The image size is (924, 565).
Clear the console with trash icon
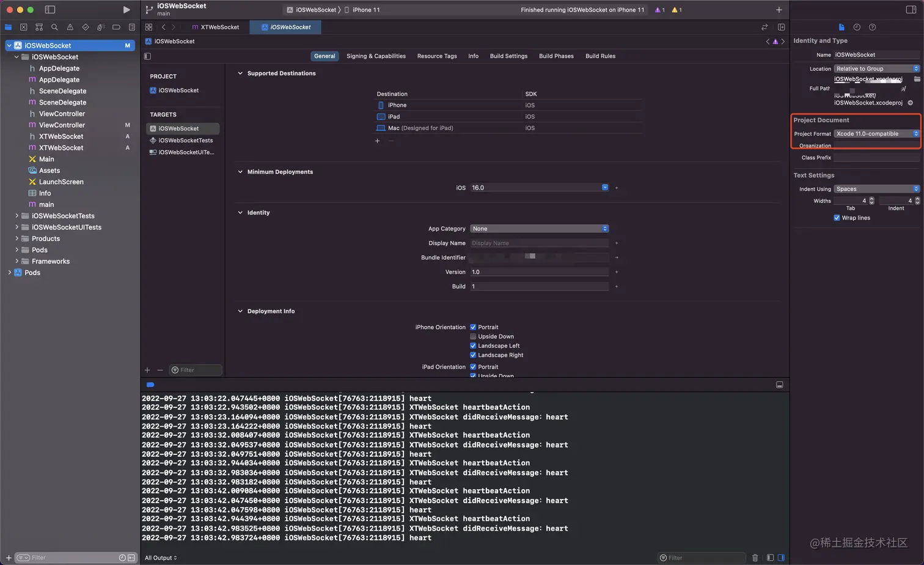coord(755,558)
